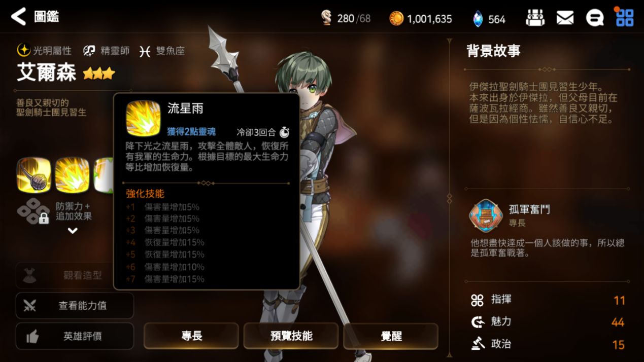Screen dimensions: 644x362
Task: Tap the locked formation effect icon
Action: (x=34, y=211)
